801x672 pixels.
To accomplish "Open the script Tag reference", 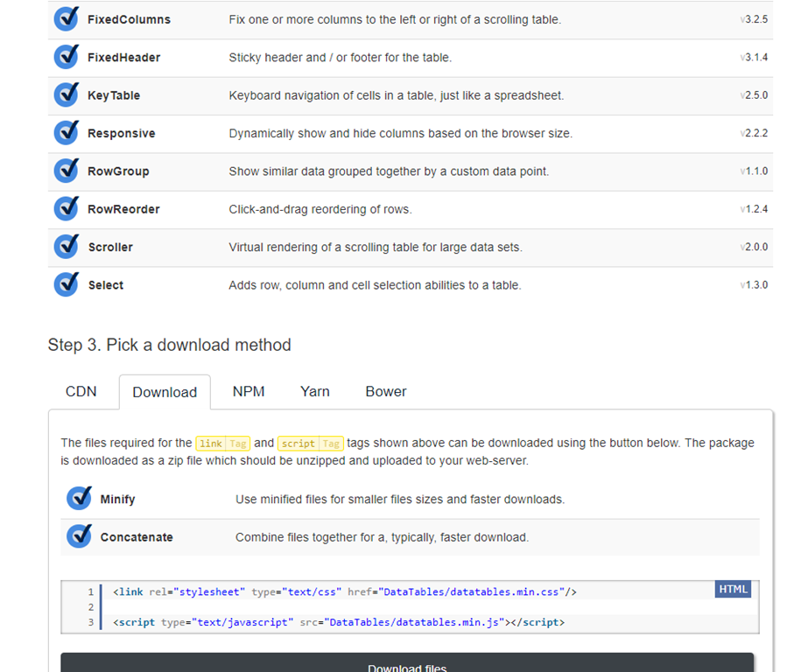I will [311, 444].
